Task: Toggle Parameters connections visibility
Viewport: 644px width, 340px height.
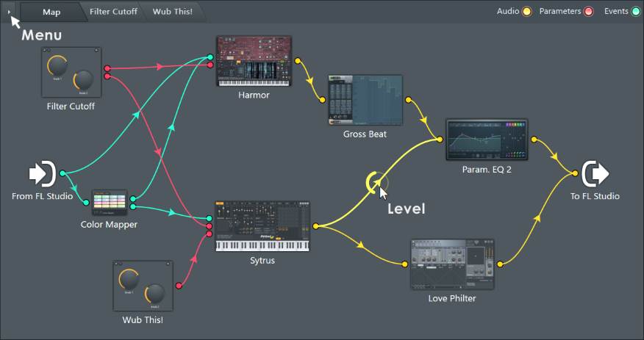Action: coord(588,12)
